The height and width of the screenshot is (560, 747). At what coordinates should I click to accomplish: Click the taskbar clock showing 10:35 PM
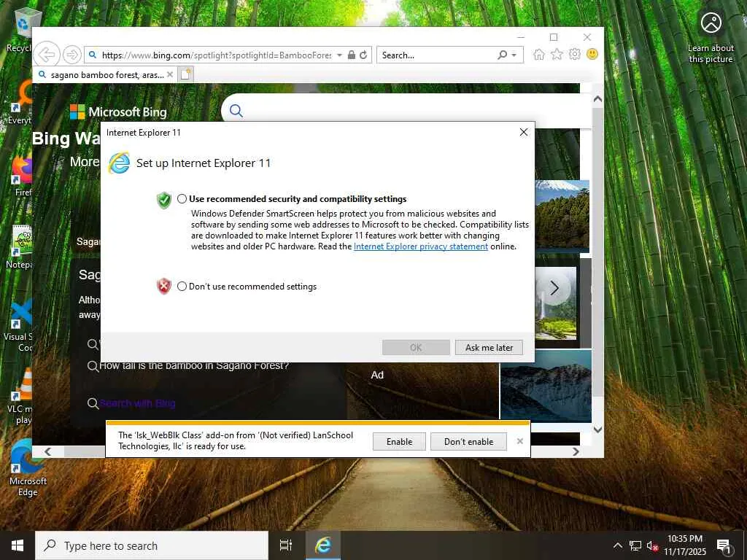pyautogui.click(x=684, y=545)
